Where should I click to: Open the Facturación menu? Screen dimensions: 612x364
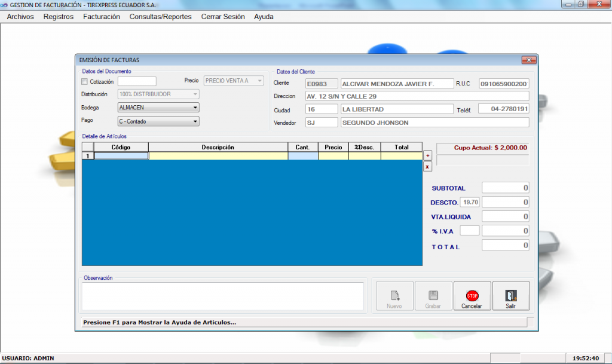[102, 17]
